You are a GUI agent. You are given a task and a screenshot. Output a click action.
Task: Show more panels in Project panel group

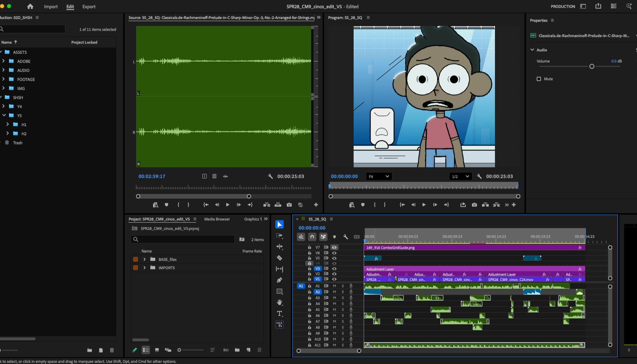266,219
